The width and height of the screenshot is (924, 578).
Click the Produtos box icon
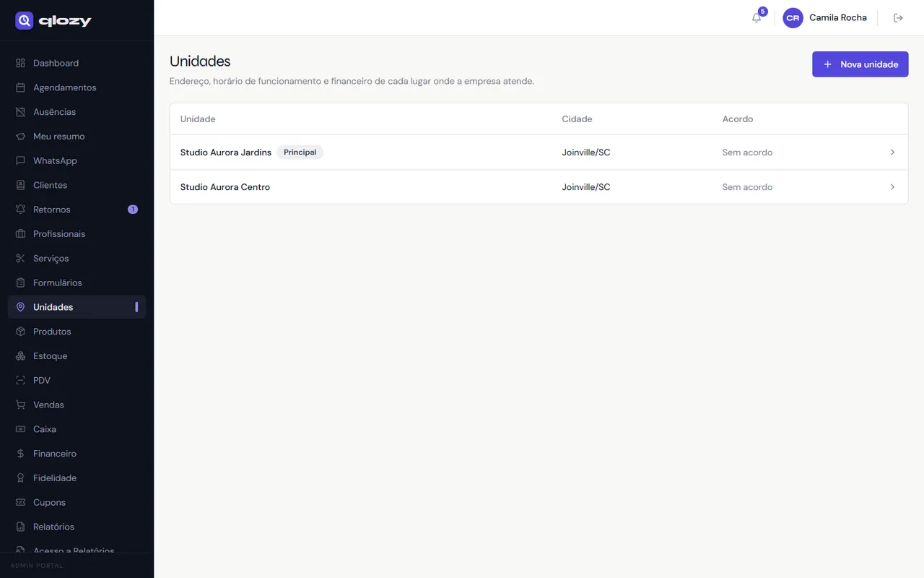[20, 332]
